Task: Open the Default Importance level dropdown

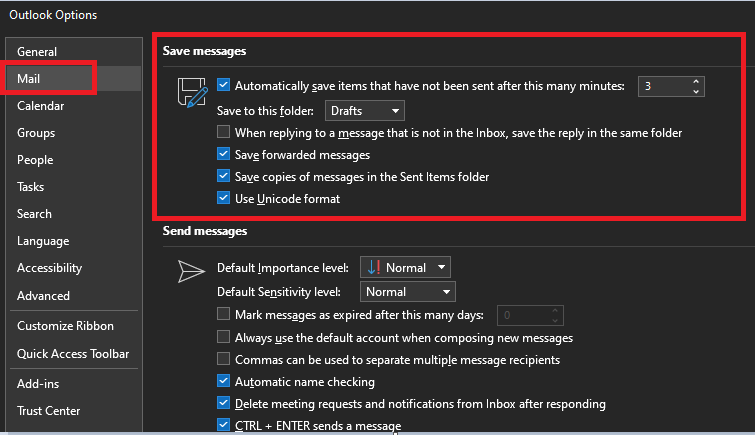Action: click(x=405, y=267)
